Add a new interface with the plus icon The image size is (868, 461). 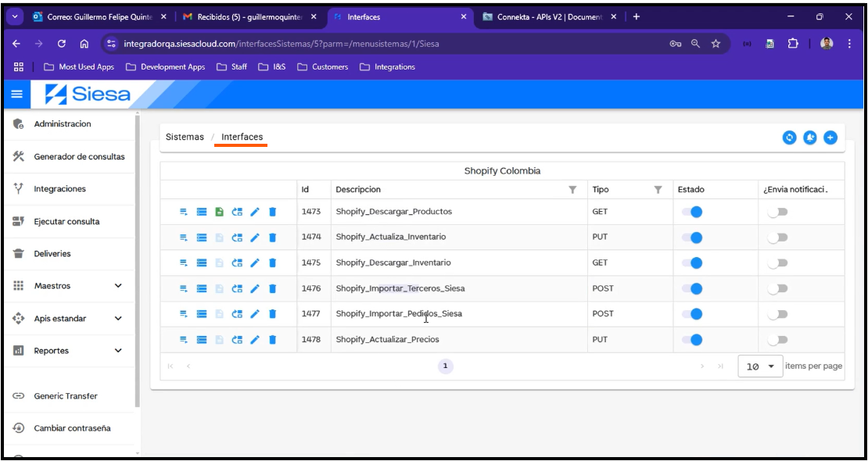(x=830, y=137)
